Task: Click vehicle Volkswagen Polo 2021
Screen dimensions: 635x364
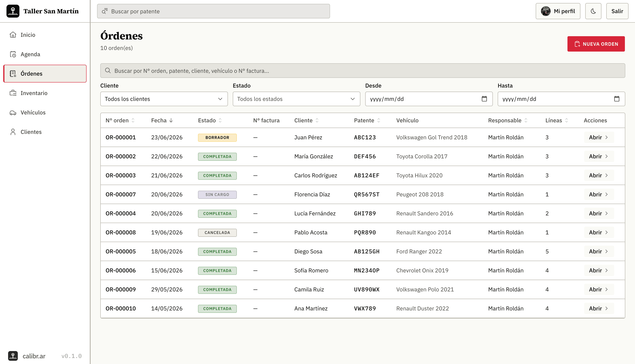Action: (425, 289)
